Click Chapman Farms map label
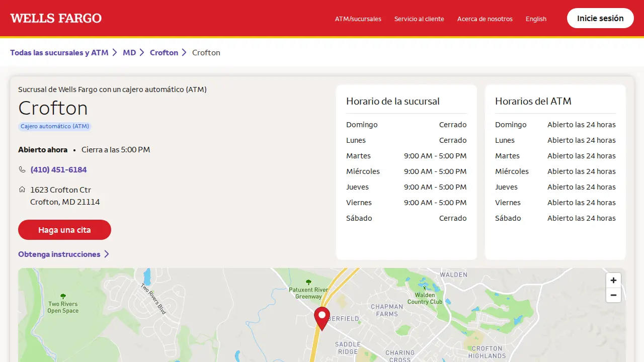The height and width of the screenshot is (362, 644). 387,310
